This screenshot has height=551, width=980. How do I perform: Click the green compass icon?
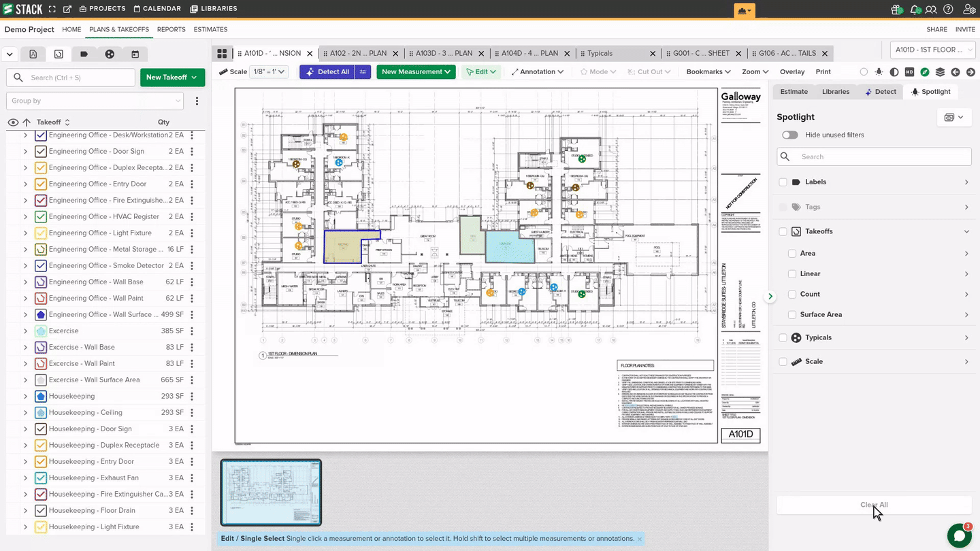point(925,72)
